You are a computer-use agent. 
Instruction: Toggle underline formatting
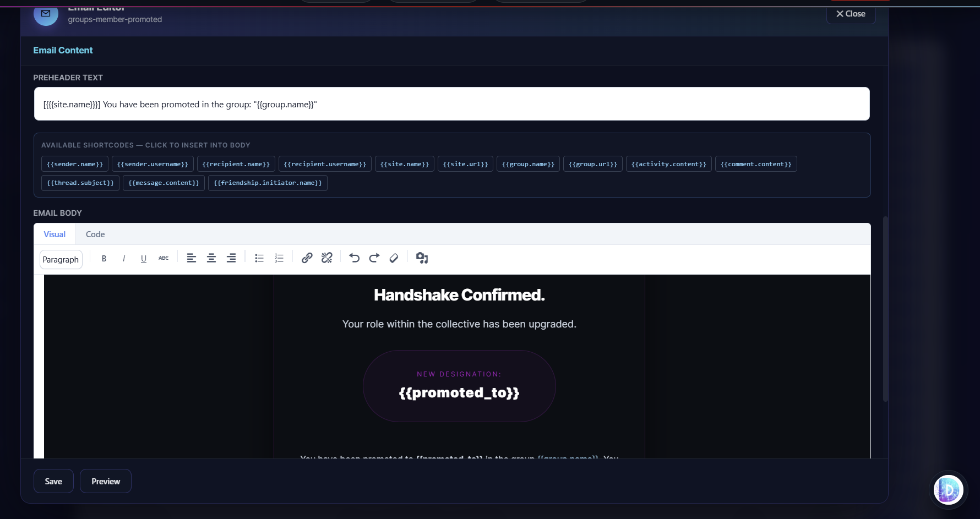[144, 258]
